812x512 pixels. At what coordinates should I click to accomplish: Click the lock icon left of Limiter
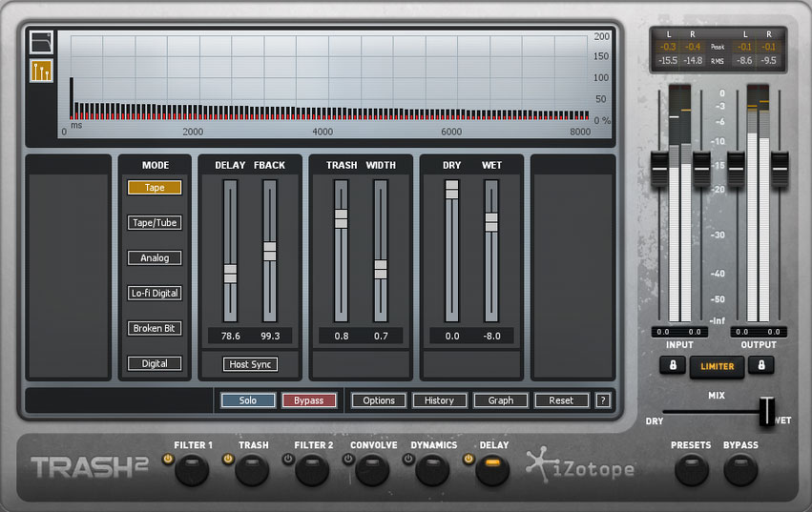tap(671, 365)
